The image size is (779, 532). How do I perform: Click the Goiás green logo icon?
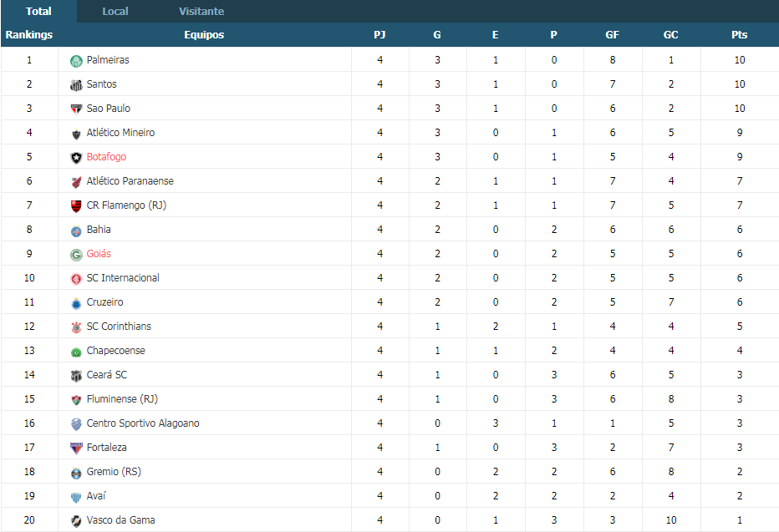[76, 255]
